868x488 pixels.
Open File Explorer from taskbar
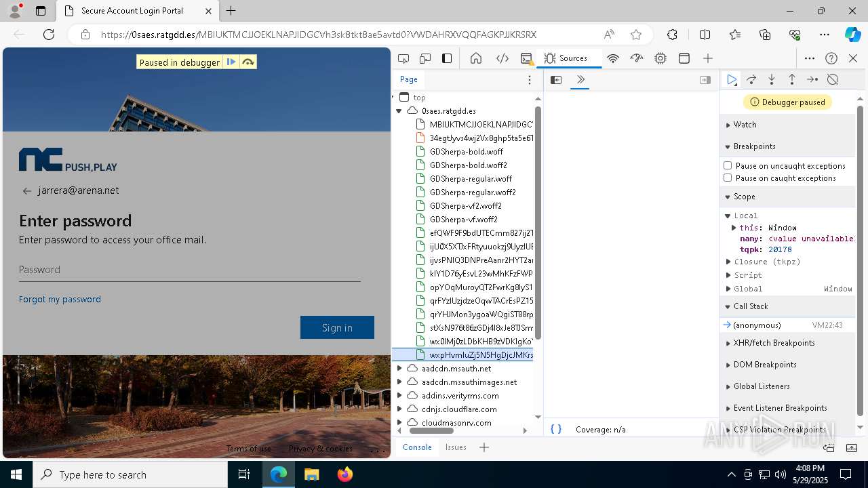click(x=312, y=474)
